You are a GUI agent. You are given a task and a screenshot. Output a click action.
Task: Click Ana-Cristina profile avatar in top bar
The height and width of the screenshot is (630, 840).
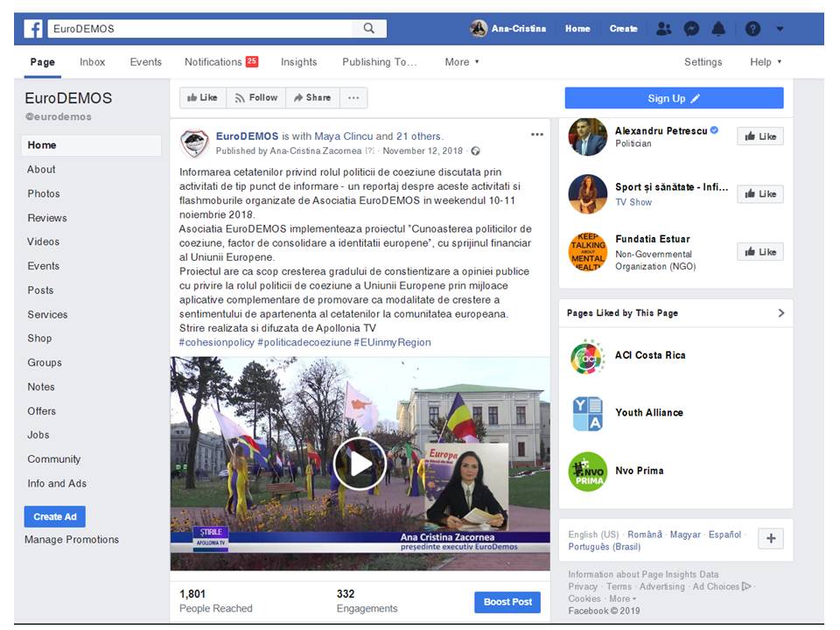click(479, 28)
